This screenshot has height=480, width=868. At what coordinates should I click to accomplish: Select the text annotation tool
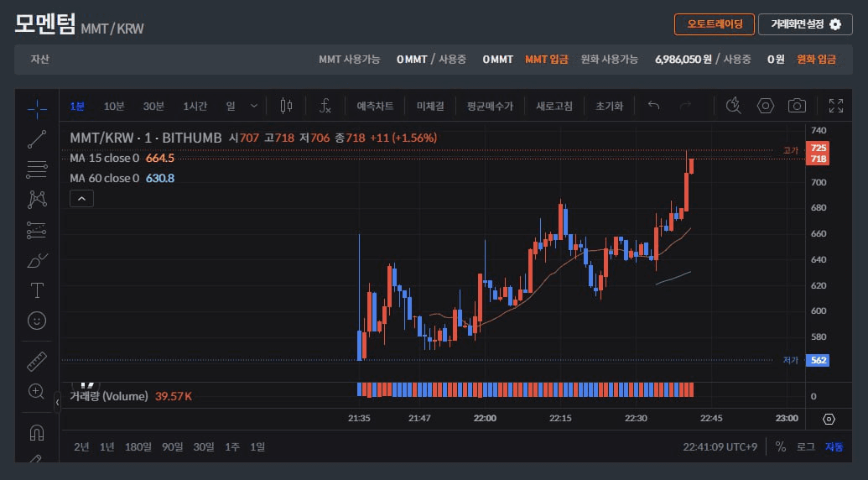click(x=37, y=290)
